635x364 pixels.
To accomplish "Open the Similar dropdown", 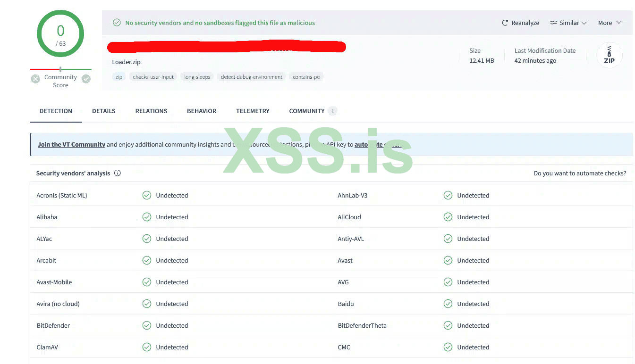I will click(568, 23).
